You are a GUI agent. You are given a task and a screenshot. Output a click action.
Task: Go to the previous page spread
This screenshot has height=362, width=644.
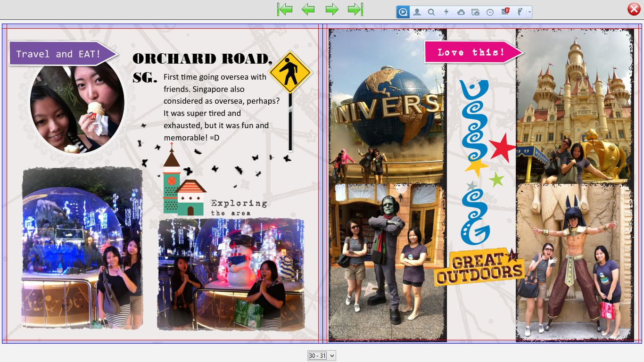[x=308, y=9]
